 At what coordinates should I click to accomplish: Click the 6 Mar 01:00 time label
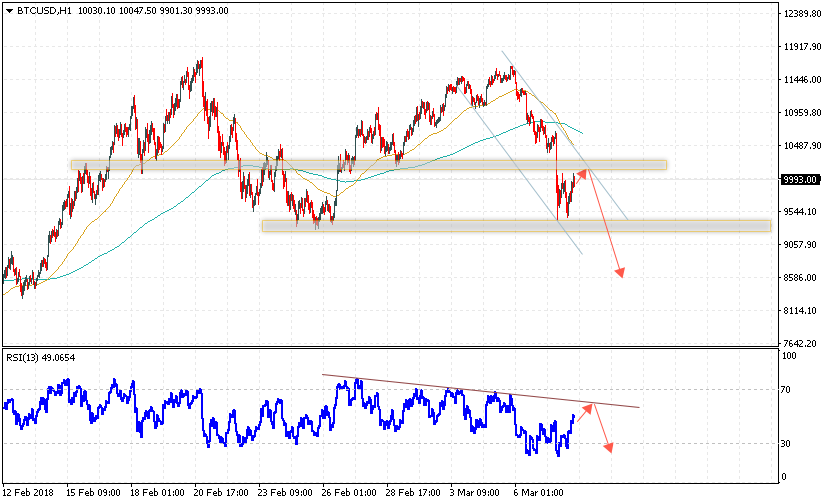click(538, 492)
